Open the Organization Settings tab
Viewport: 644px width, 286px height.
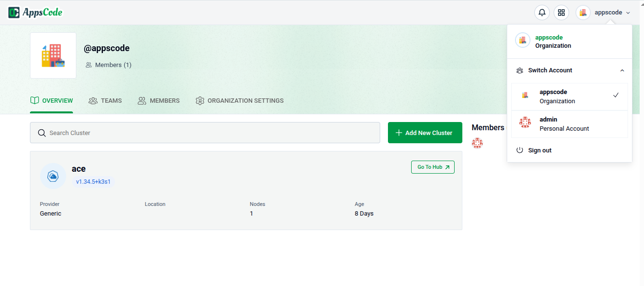coord(240,101)
